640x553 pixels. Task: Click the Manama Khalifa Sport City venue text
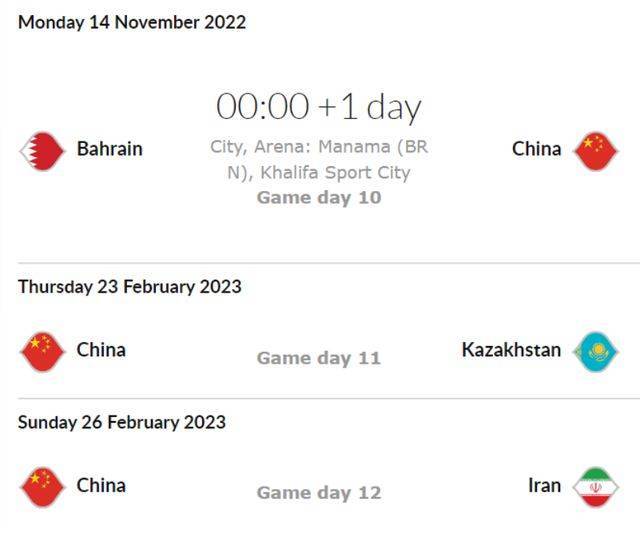tap(319, 160)
